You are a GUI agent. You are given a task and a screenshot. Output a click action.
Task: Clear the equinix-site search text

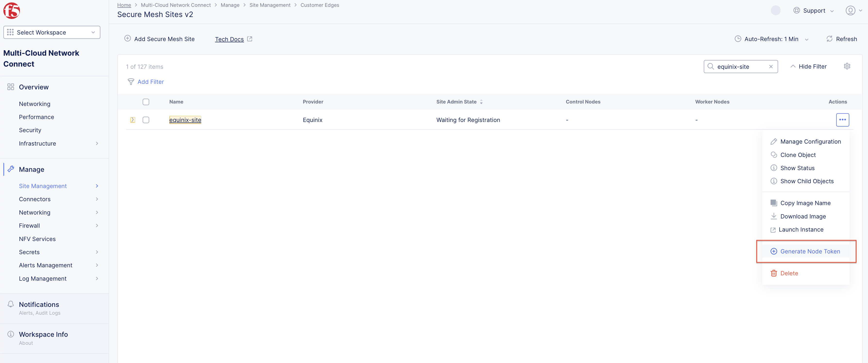[x=771, y=67]
